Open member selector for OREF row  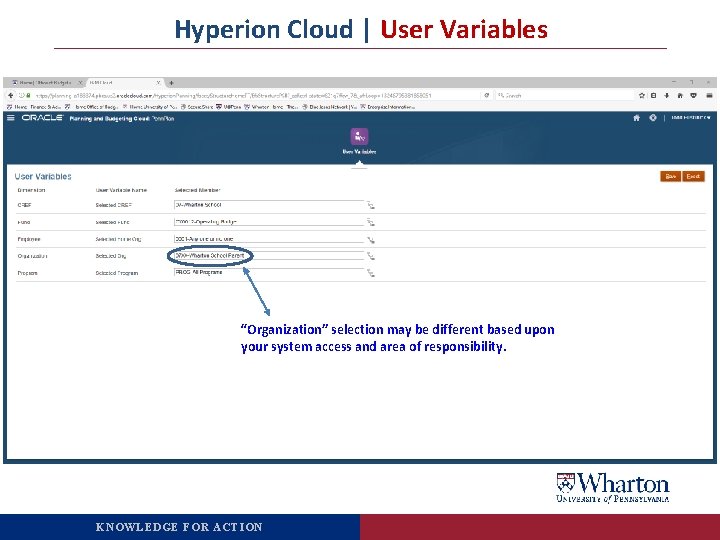371,206
